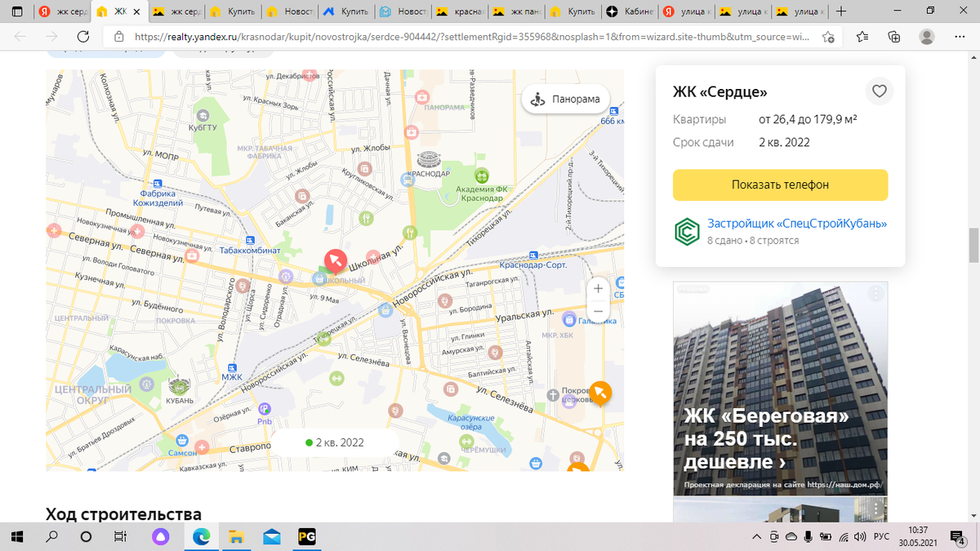Open the PG app on taskbar
Image resolution: width=980 pixels, height=551 pixels.
307,537
